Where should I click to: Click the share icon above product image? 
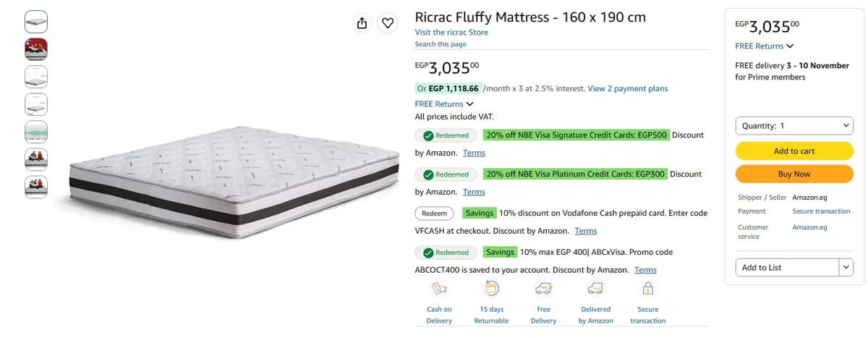pyautogui.click(x=362, y=23)
